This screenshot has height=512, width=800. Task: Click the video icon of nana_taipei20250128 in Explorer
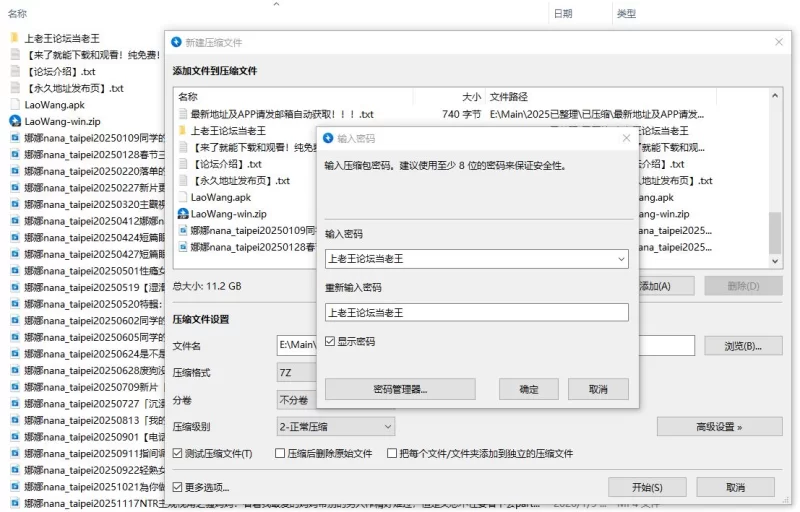pyautogui.click(x=15, y=155)
